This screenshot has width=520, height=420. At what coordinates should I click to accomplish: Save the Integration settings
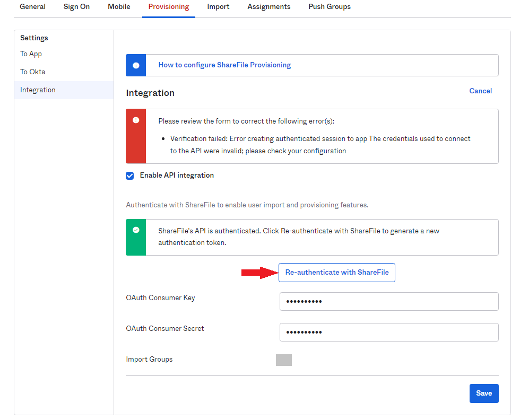(x=483, y=393)
